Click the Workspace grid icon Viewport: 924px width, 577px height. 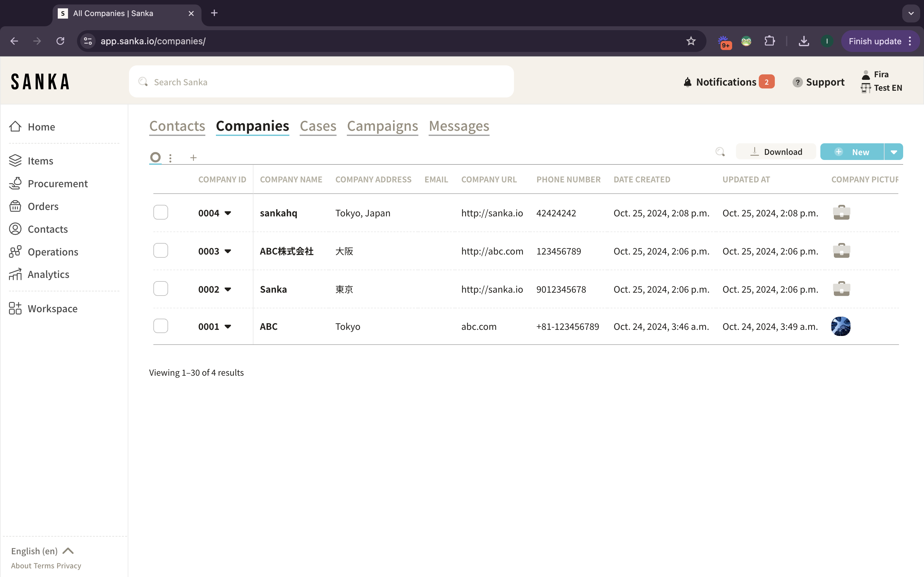click(15, 308)
